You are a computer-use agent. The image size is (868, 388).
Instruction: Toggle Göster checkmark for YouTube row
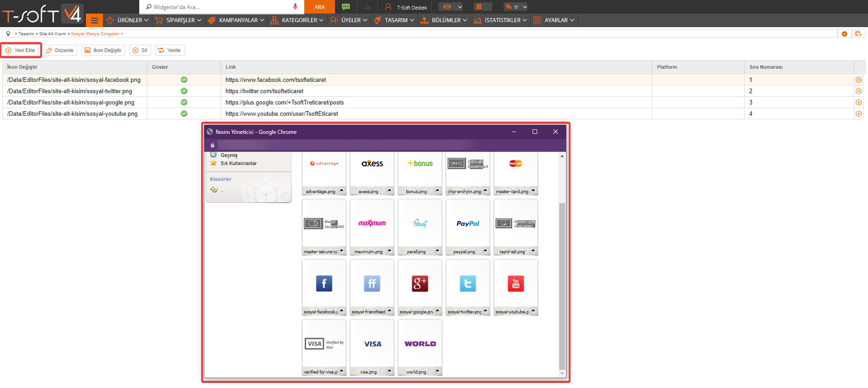tap(184, 114)
